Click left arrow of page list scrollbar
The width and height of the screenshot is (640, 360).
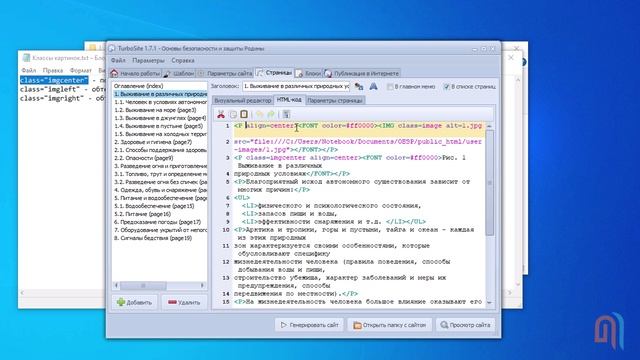[x=116, y=285]
